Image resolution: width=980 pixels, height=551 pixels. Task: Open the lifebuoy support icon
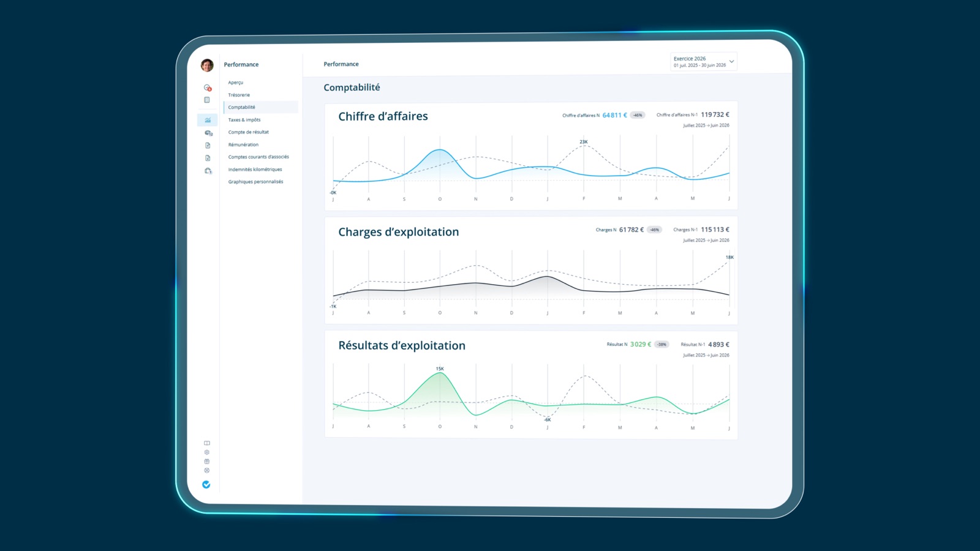207,471
